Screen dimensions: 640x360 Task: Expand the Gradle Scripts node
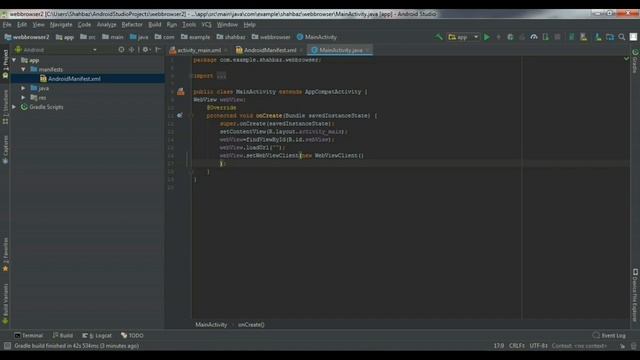coord(15,107)
